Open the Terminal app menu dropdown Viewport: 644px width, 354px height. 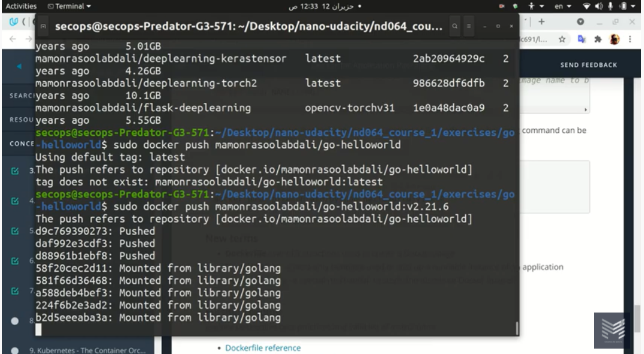[x=69, y=6]
